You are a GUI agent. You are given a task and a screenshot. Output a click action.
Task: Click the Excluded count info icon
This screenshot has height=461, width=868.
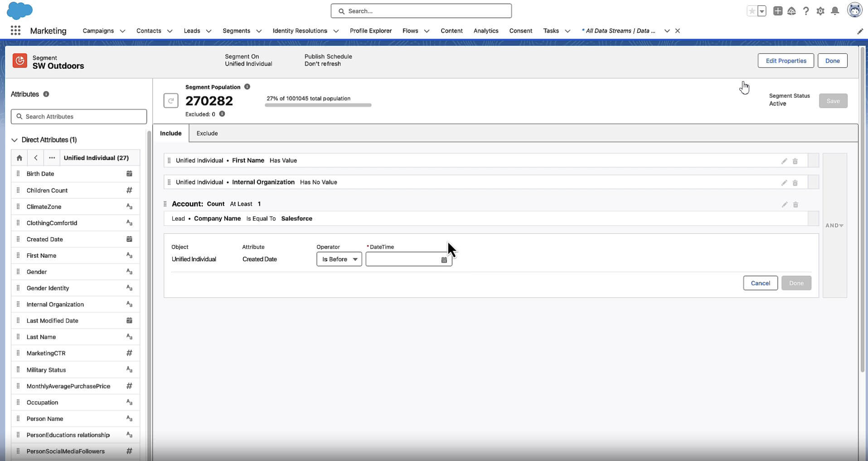pos(222,114)
